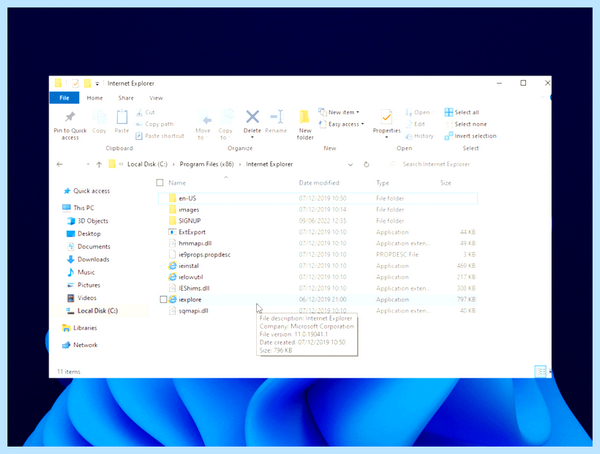Click the Copy to icon
This screenshot has height=454, width=600.
coord(227,117)
